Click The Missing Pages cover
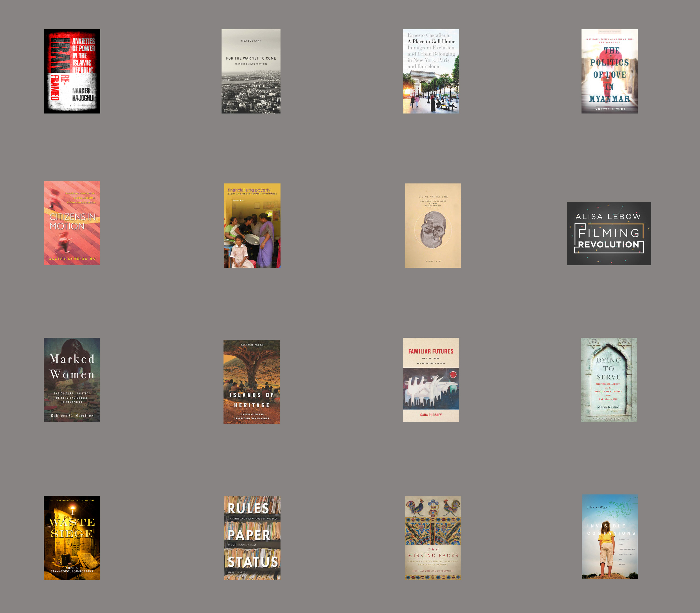 coord(433,538)
